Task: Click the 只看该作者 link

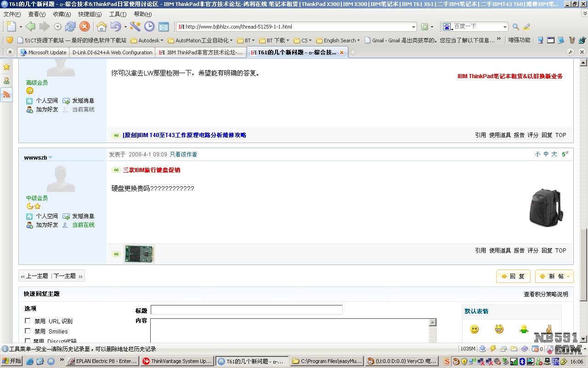Action: coord(183,155)
